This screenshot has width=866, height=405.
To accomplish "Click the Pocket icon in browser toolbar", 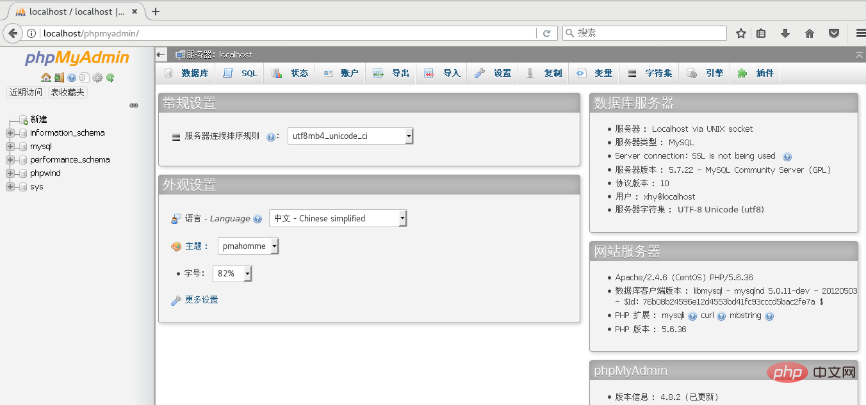I will coord(835,33).
